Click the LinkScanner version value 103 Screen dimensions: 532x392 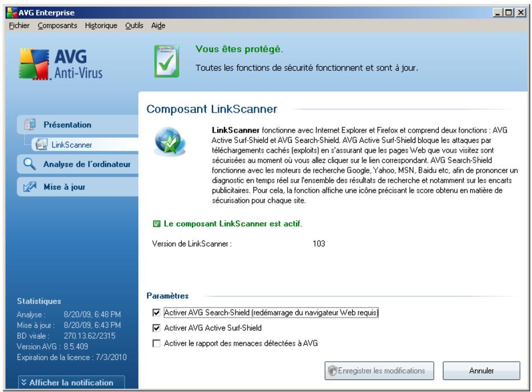click(319, 243)
